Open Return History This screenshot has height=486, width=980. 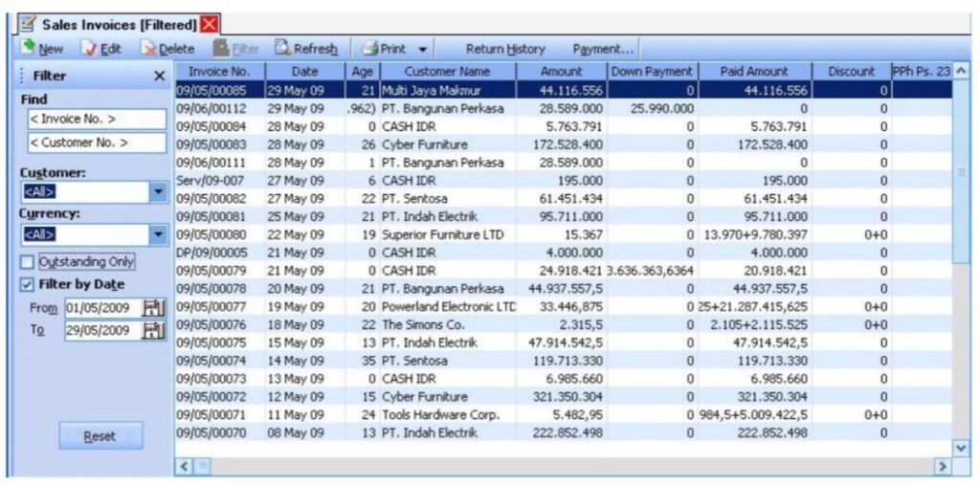[x=505, y=49]
